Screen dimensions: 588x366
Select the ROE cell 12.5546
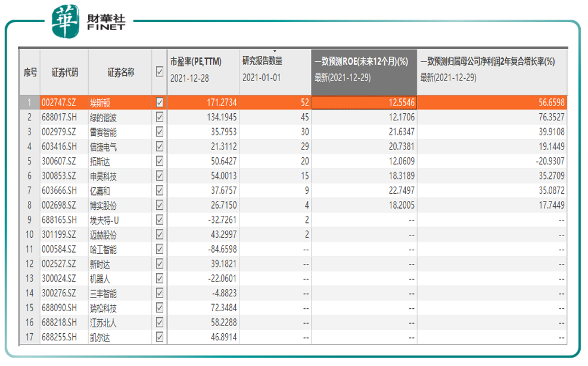364,103
